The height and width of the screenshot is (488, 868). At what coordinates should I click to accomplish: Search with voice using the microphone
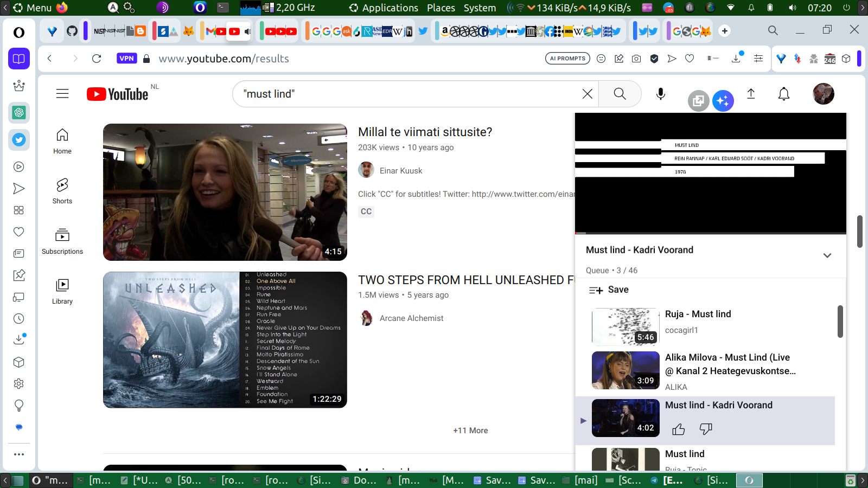coord(661,94)
